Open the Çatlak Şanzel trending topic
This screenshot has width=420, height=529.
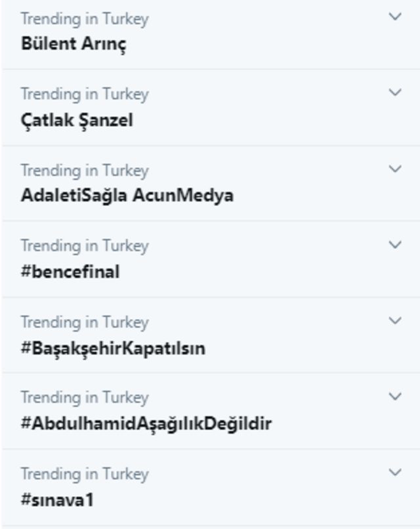tap(77, 120)
